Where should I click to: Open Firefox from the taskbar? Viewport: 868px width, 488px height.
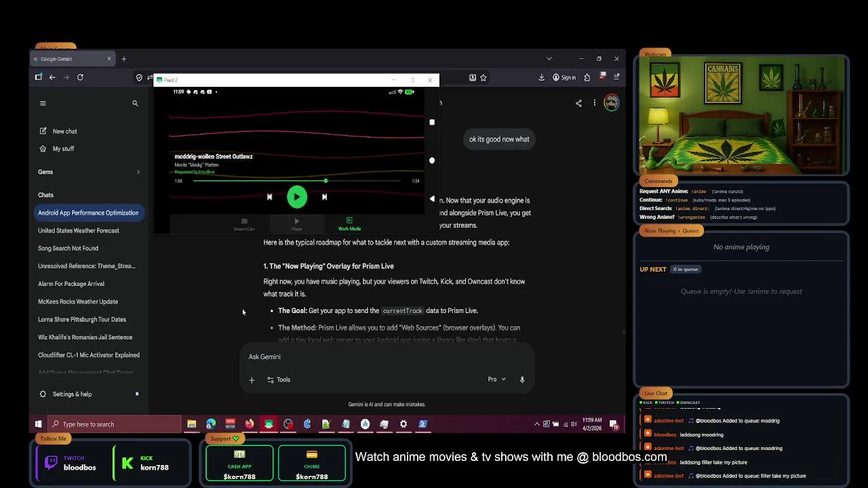coord(250,424)
